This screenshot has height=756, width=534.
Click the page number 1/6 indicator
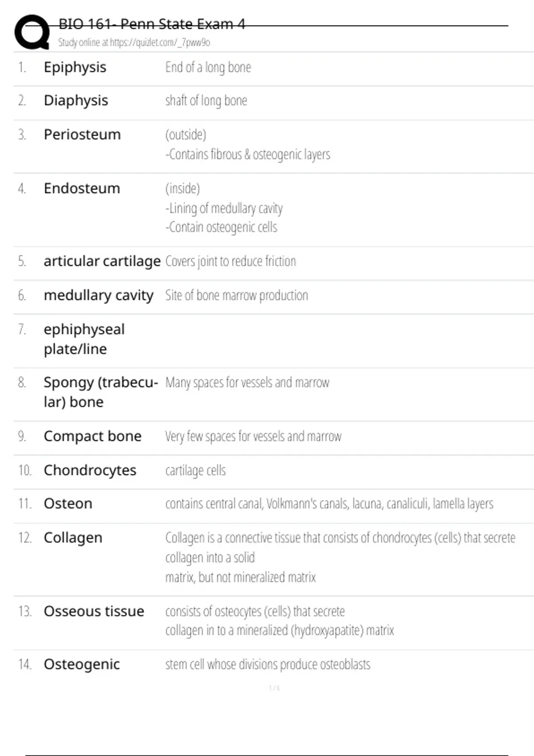(274, 688)
